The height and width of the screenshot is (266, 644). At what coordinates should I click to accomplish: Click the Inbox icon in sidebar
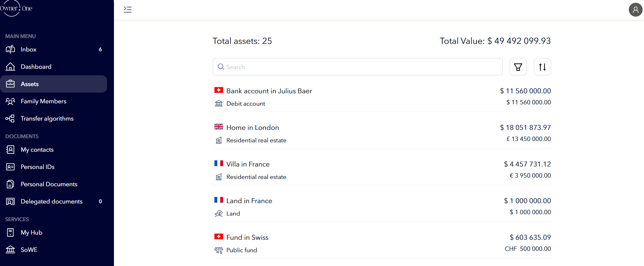click(10, 49)
